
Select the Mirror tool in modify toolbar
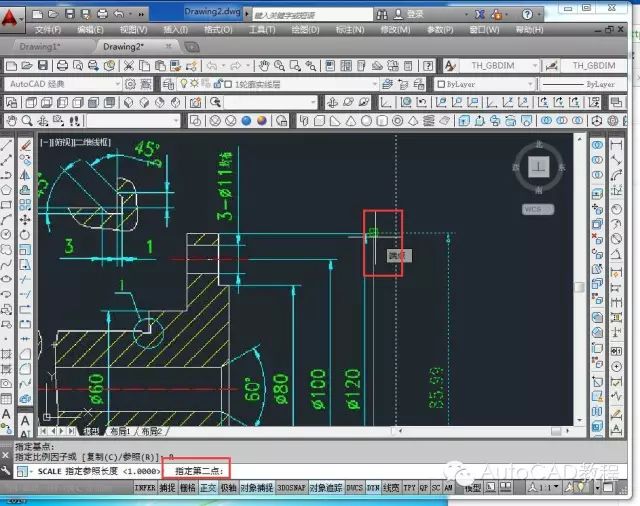click(x=25, y=175)
